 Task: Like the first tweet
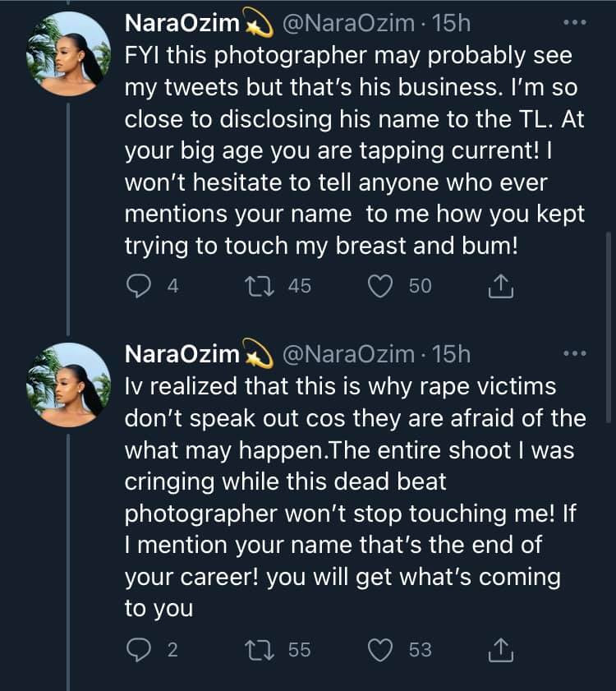pos(379,286)
